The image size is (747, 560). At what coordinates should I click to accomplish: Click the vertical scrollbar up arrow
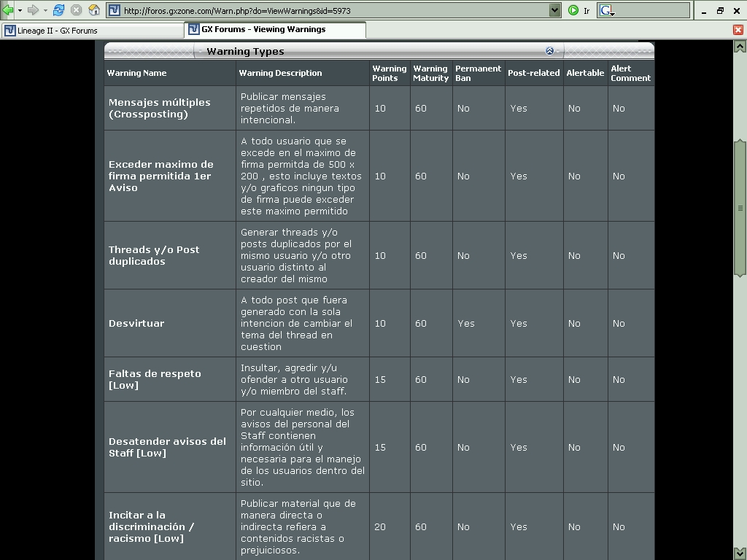[x=740, y=46]
